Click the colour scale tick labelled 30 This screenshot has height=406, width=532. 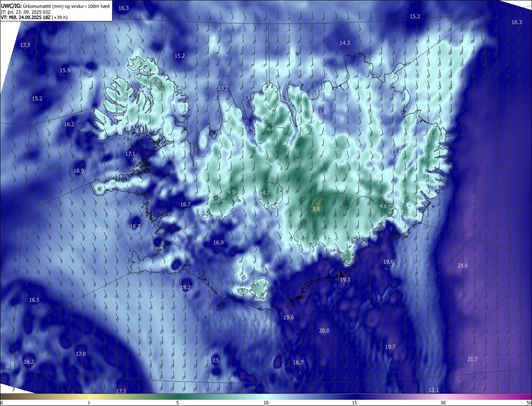click(443, 403)
